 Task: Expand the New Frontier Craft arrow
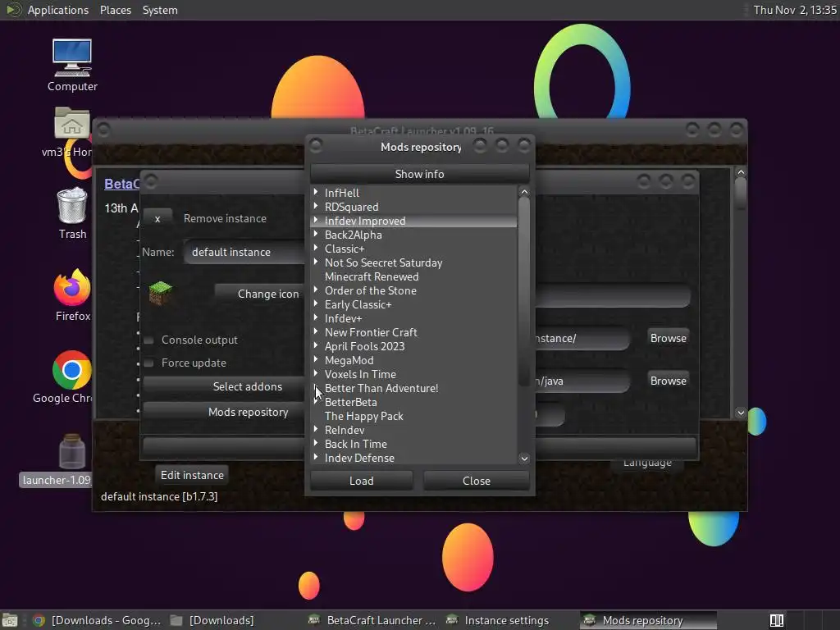pyautogui.click(x=316, y=331)
